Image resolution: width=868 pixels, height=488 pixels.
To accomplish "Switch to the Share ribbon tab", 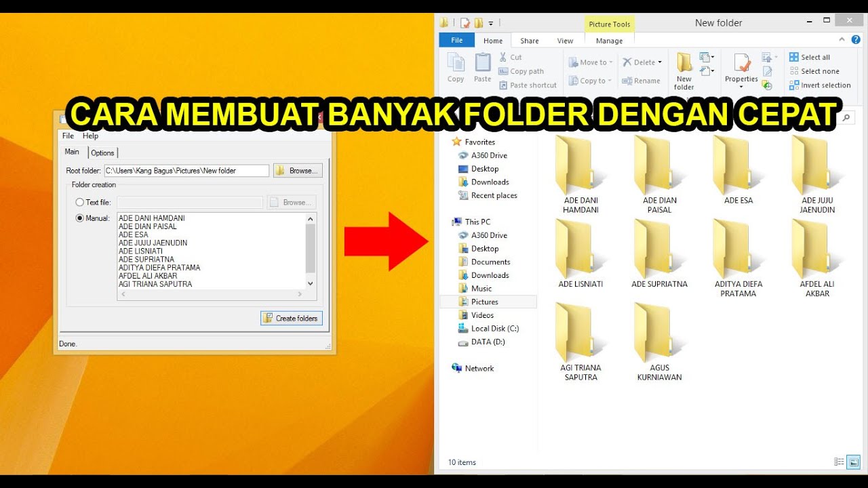I will pyautogui.click(x=530, y=41).
